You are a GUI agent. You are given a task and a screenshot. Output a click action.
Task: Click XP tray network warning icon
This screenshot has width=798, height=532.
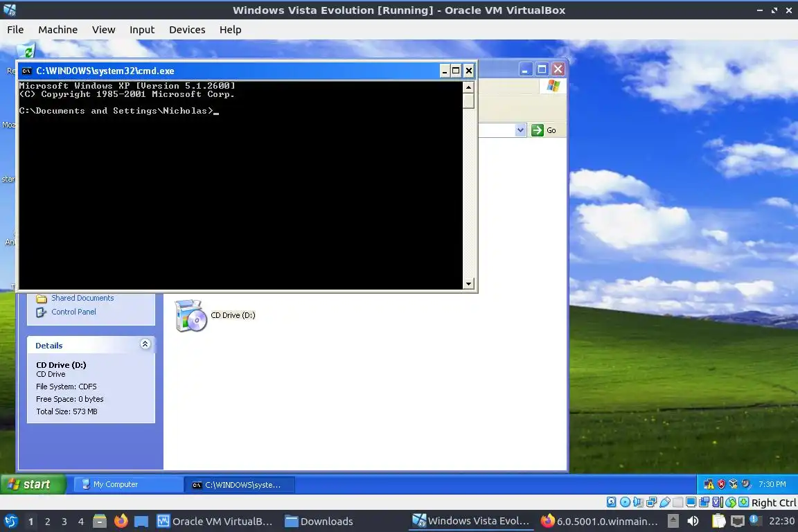point(709,484)
